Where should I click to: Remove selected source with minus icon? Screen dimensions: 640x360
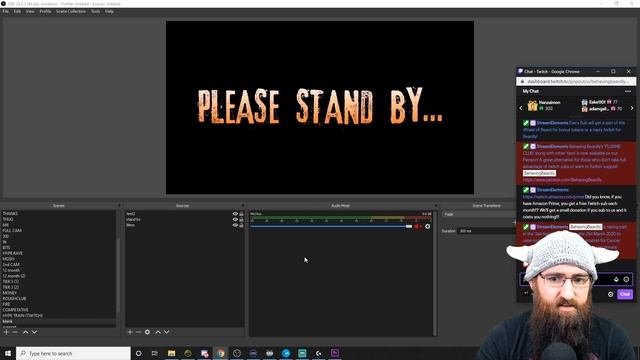coord(138,332)
